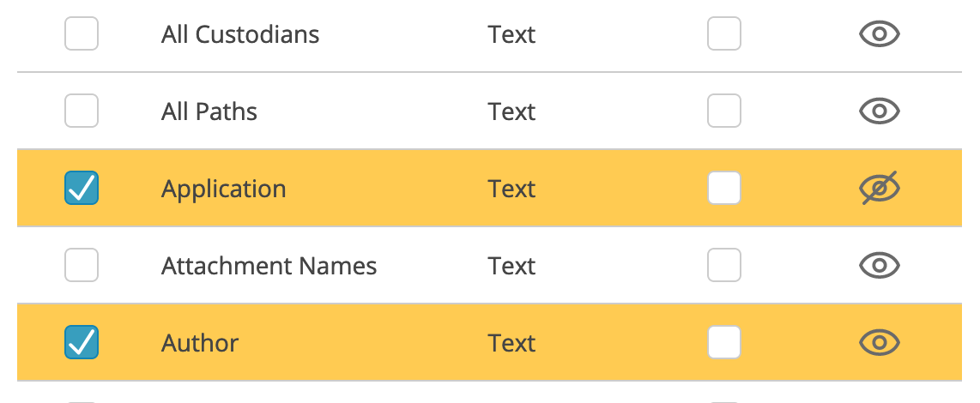
Task: Click the crossed-out eye icon for Application
Action: (879, 188)
